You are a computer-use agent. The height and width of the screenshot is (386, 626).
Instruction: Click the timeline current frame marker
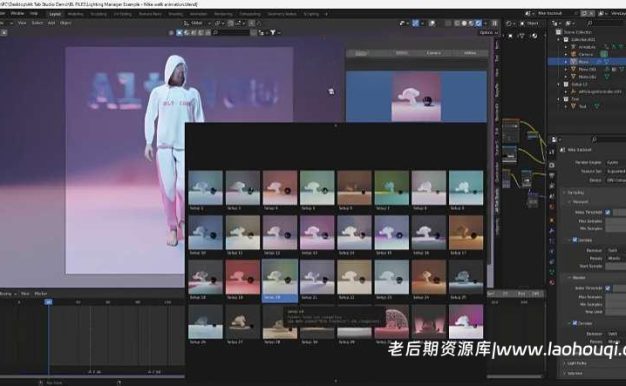pos(48,302)
